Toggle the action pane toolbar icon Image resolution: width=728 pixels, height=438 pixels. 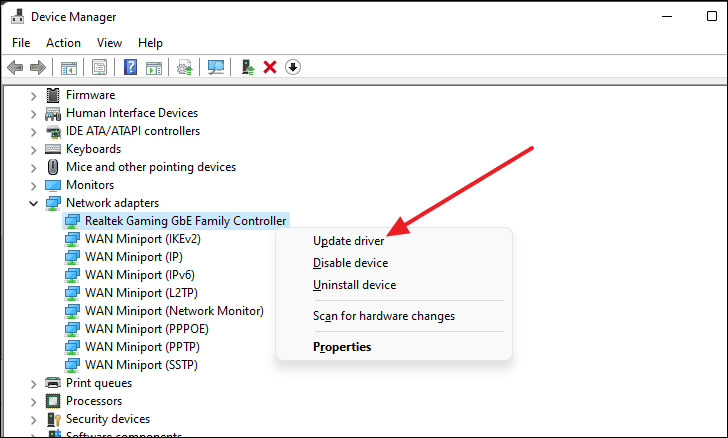(154, 67)
